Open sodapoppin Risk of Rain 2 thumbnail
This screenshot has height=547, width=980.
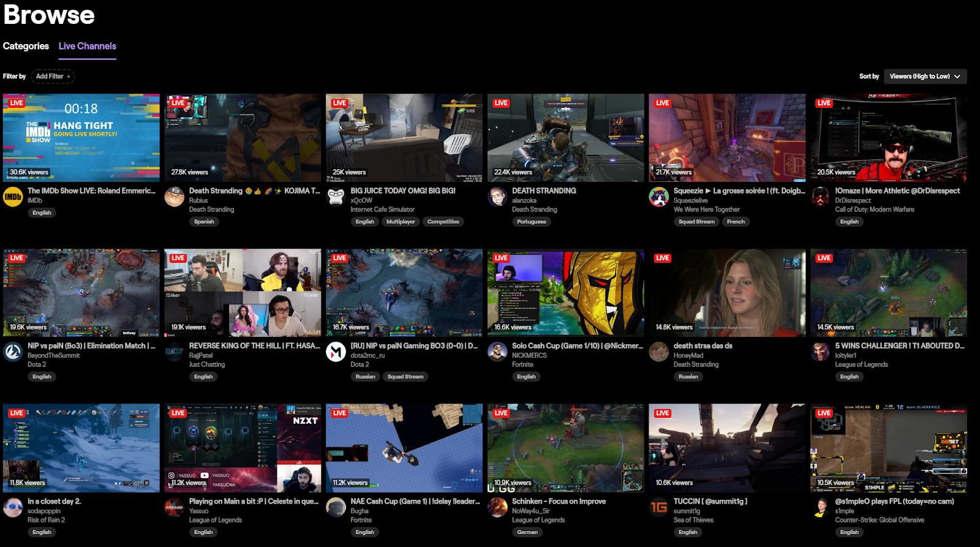[x=81, y=448]
